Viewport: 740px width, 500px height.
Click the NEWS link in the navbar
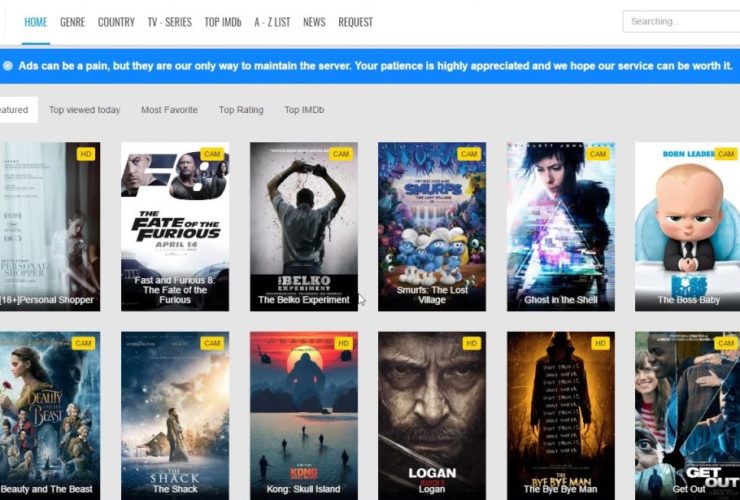314,22
